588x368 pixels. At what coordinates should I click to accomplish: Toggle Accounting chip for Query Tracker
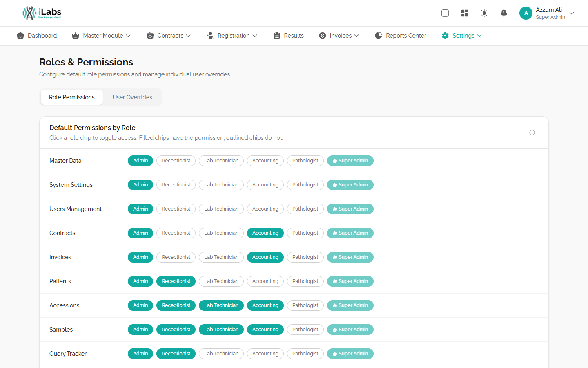(265, 354)
